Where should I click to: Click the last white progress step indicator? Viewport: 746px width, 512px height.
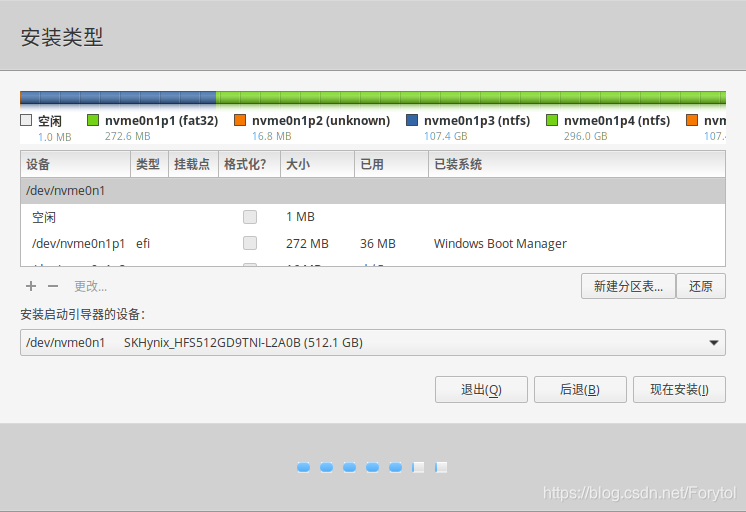[441, 467]
